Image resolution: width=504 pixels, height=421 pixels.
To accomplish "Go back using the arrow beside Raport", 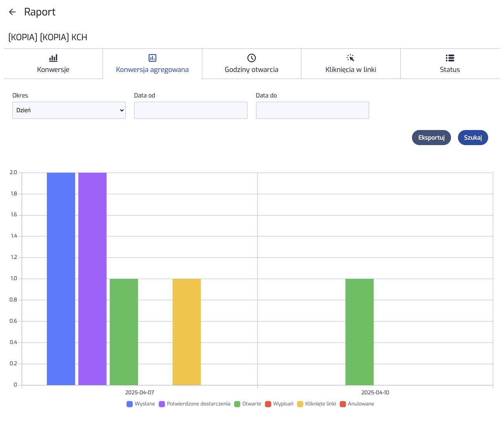I will [x=12, y=12].
